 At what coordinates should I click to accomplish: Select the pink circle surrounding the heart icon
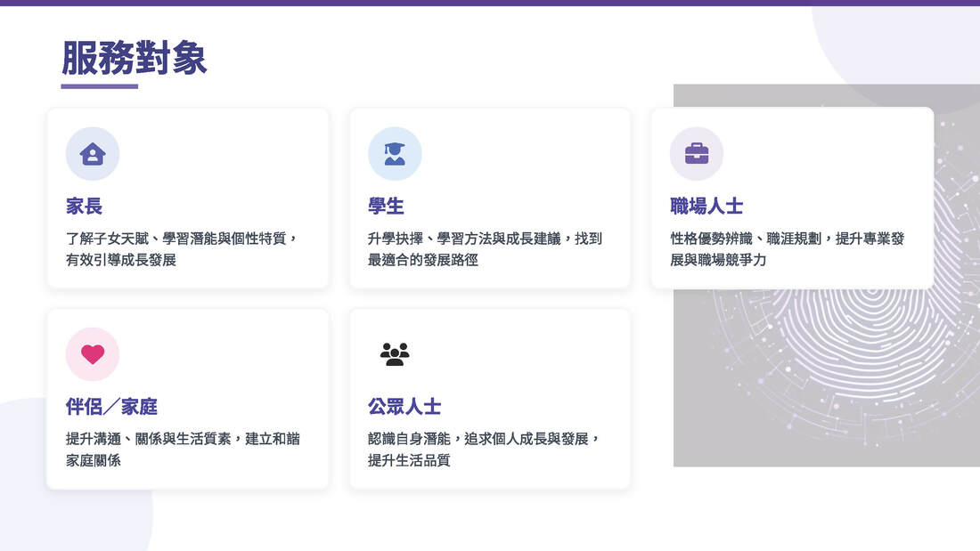click(92, 353)
